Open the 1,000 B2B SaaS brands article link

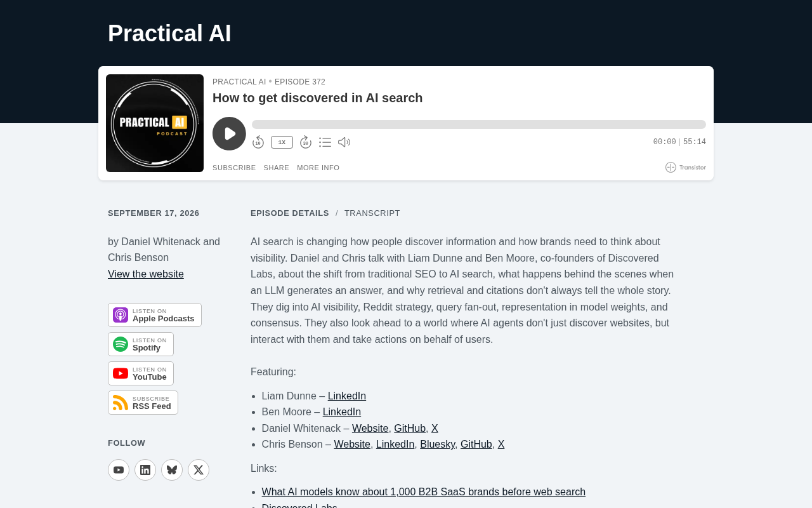(424, 492)
